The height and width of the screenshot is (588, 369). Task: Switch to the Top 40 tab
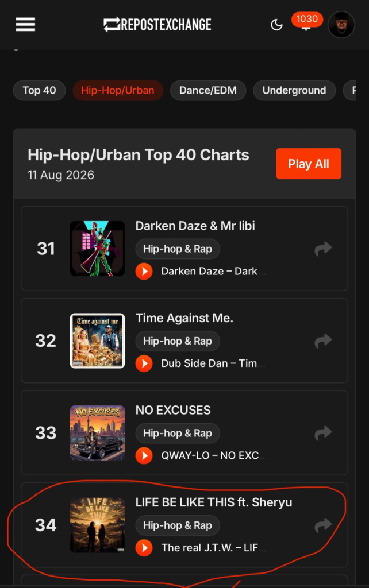pyautogui.click(x=40, y=90)
